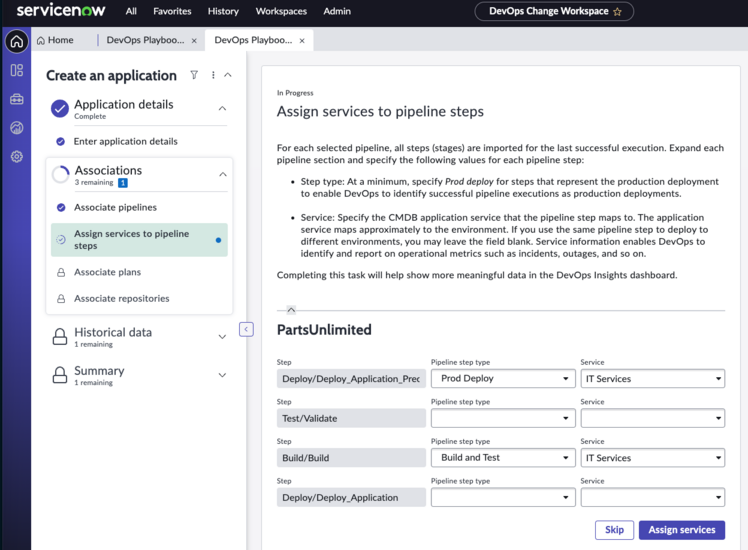Open Service dropdown for Build/Build step
The width and height of the screenshot is (748, 550).
pos(653,458)
